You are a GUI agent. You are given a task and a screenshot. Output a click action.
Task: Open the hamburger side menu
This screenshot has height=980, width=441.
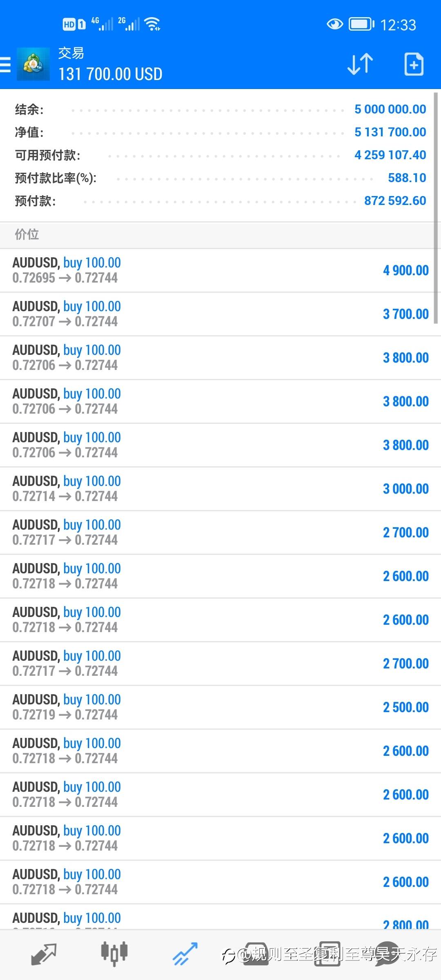click(x=5, y=65)
